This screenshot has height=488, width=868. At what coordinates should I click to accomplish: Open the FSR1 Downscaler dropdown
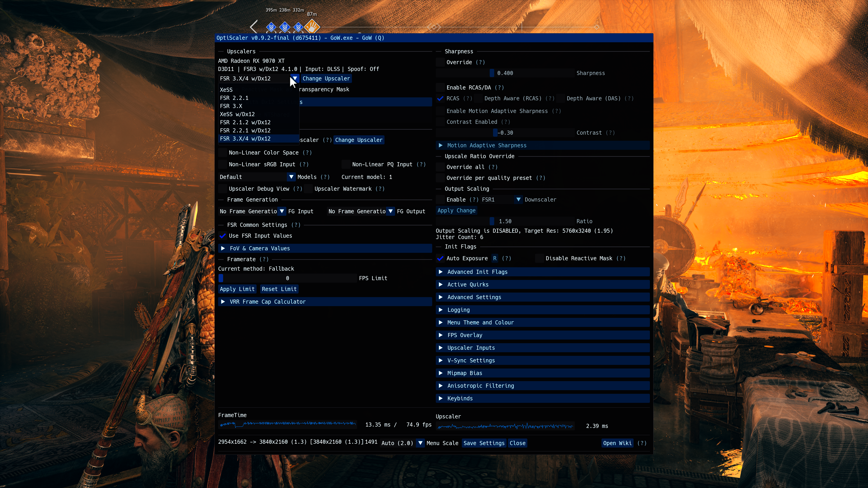coord(501,200)
